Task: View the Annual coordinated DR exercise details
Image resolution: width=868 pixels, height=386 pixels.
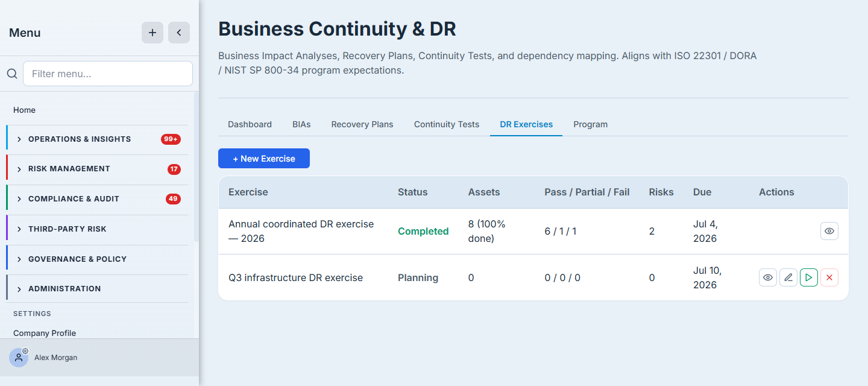Action: pos(829,231)
